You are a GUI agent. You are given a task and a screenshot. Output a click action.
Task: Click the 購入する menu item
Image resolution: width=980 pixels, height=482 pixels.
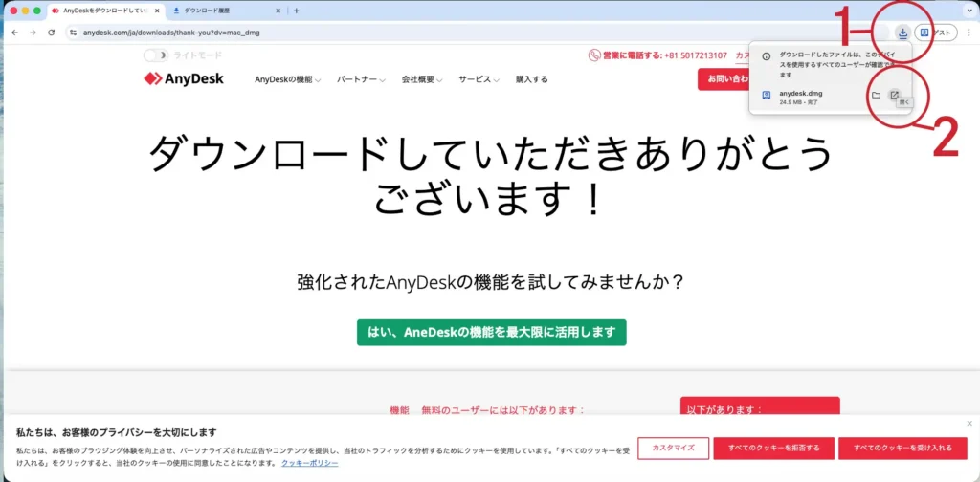click(x=531, y=79)
